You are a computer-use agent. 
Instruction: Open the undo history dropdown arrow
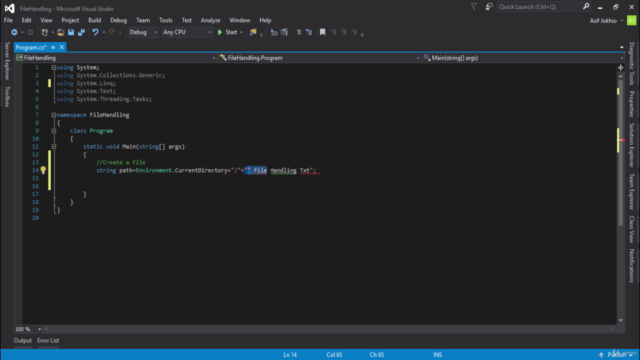[x=104, y=32]
